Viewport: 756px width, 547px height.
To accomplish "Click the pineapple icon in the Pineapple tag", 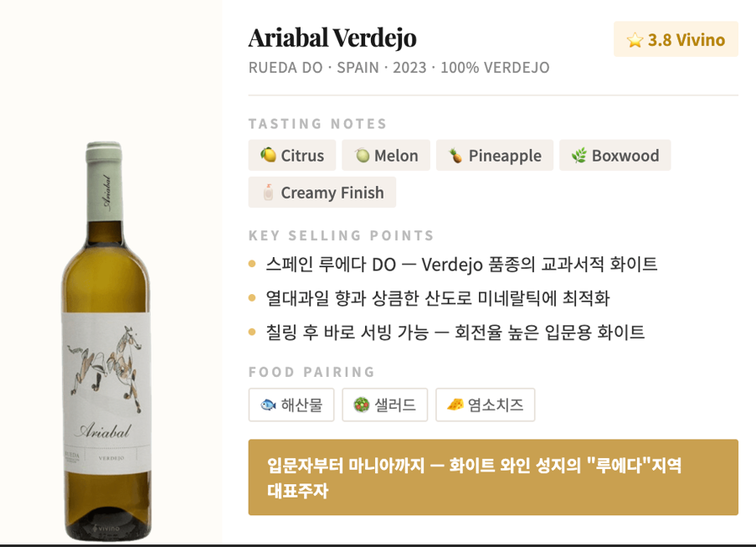I will (455, 156).
